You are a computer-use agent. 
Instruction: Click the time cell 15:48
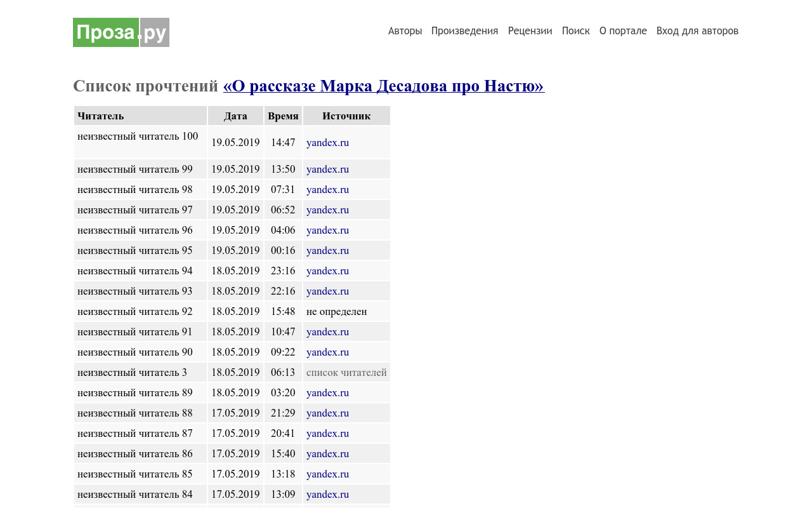pos(283,311)
